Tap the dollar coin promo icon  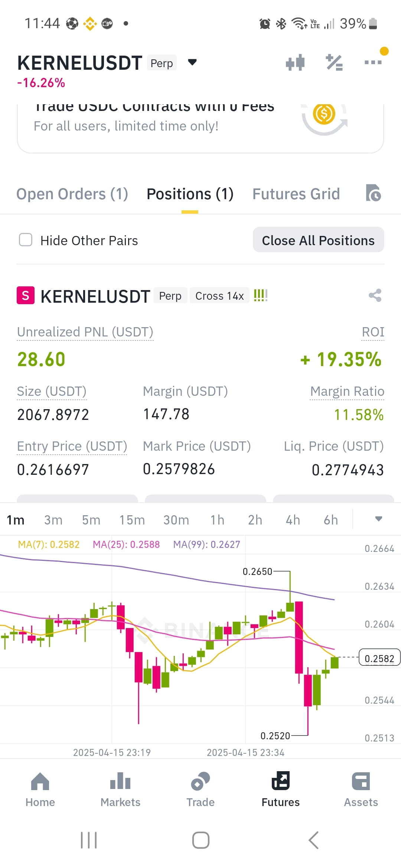[324, 114]
